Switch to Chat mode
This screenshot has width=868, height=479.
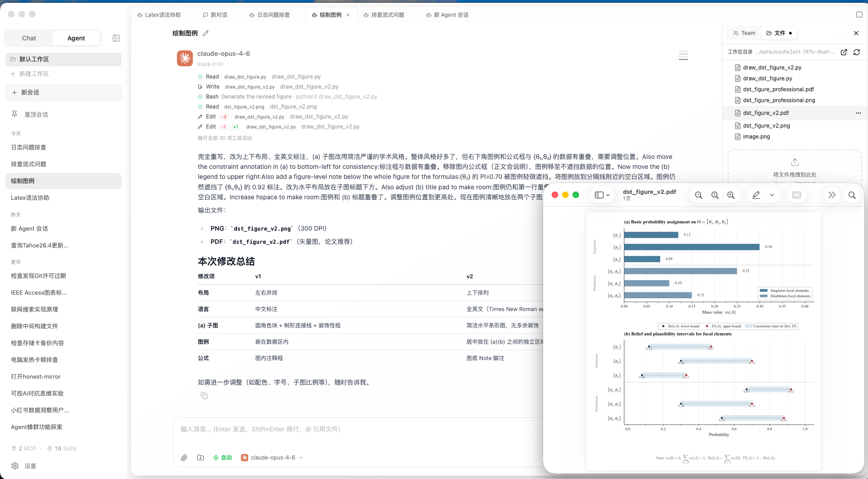tap(29, 38)
